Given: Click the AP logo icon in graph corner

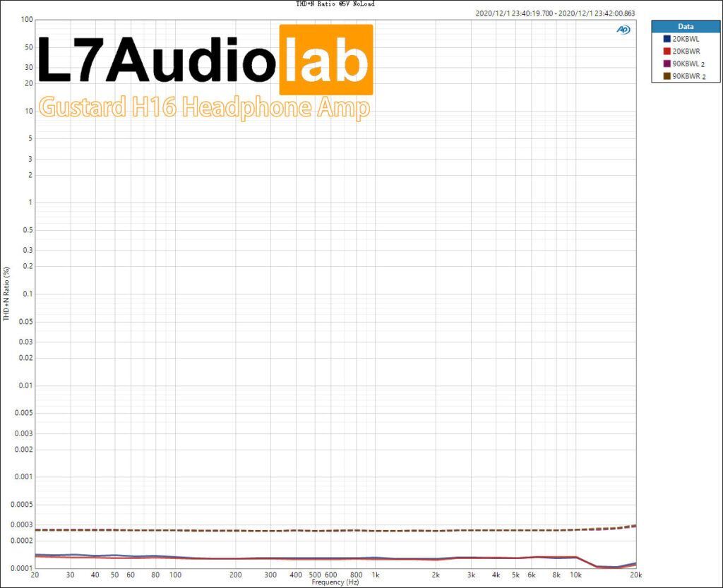Looking at the screenshot, I should pos(623,30).
